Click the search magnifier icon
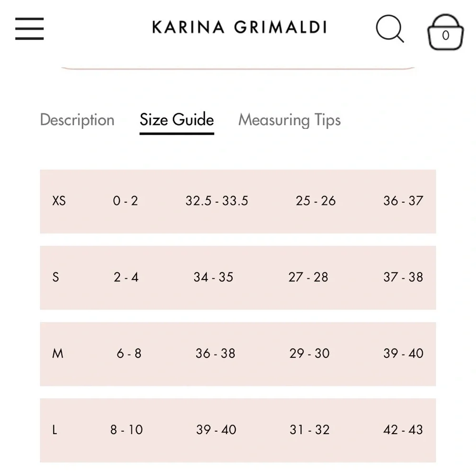Screen dimensions: 476x476 pyautogui.click(x=390, y=29)
